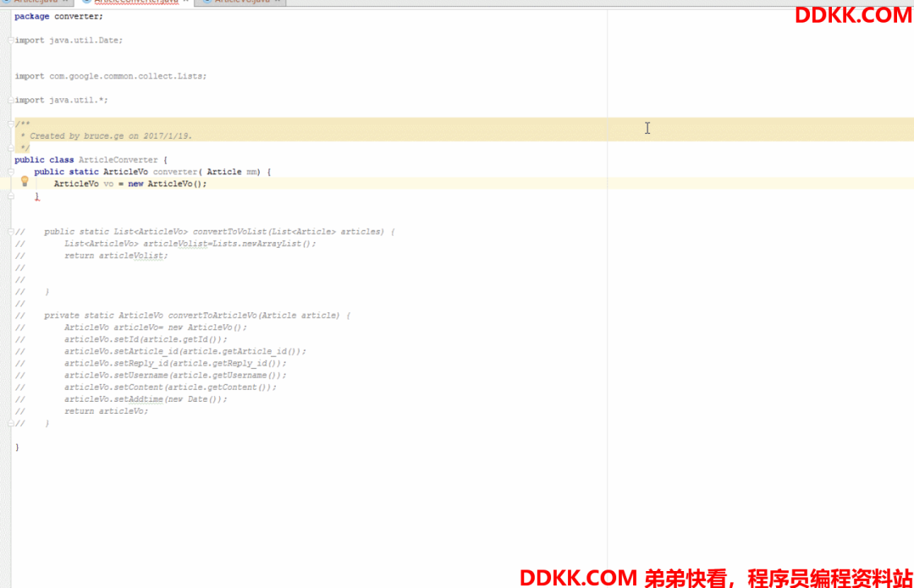Switch to the ArticleVo.java editor tab
The image size is (914, 588).
tap(242, 2)
